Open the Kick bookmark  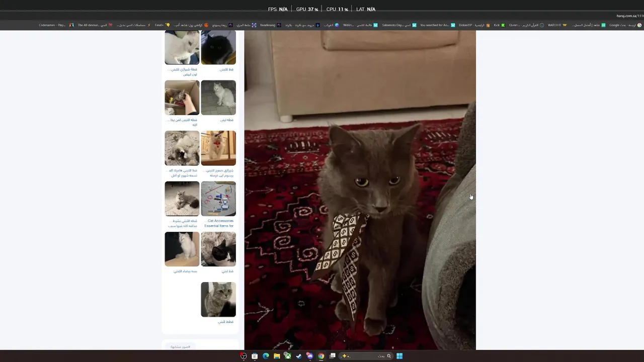(499, 25)
